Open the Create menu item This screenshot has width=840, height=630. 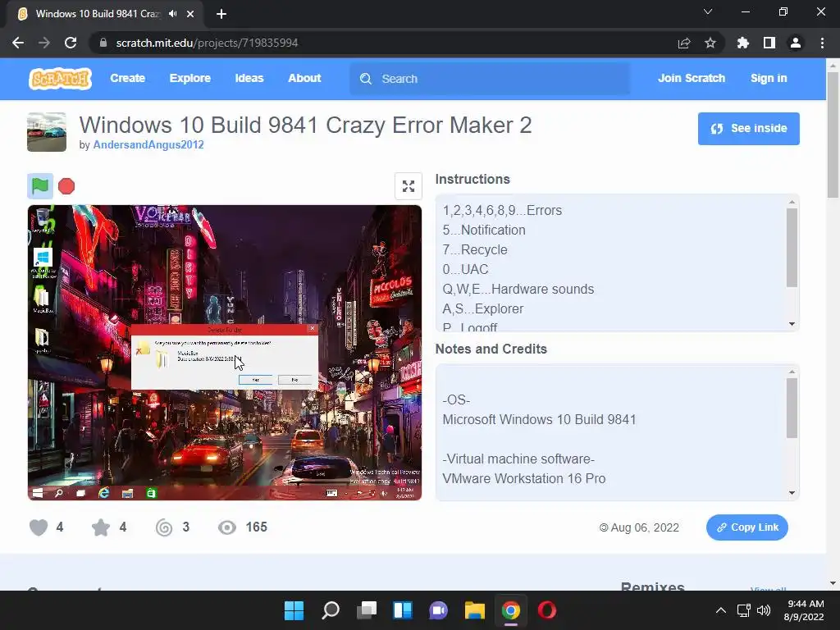pyautogui.click(x=127, y=78)
